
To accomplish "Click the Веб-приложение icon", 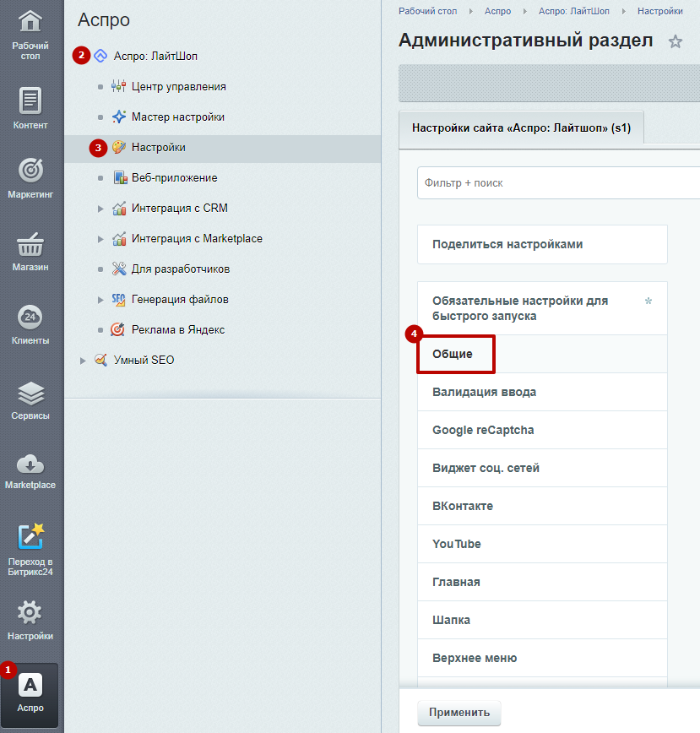I will click(x=120, y=177).
